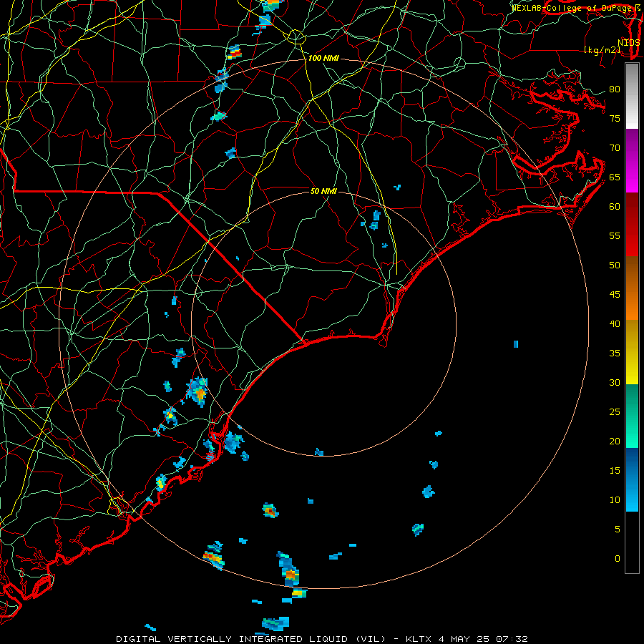Pick the teal-green band of the color scale
This screenshot has width=644, height=644.
click(632, 416)
